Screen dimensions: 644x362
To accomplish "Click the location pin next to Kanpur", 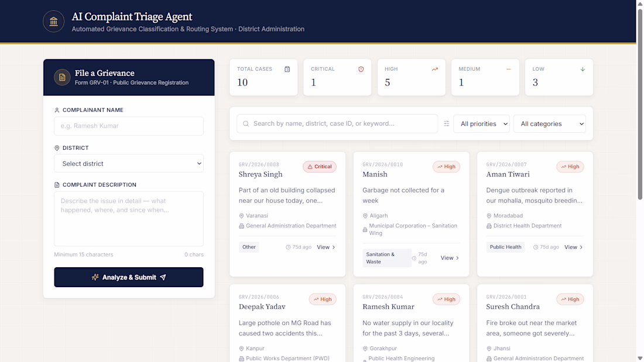I will (x=241, y=349).
